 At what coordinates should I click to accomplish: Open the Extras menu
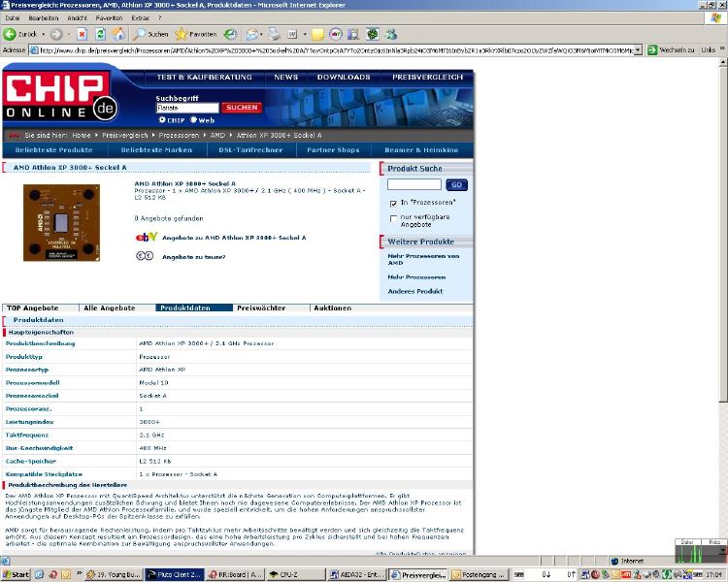[x=140, y=18]
